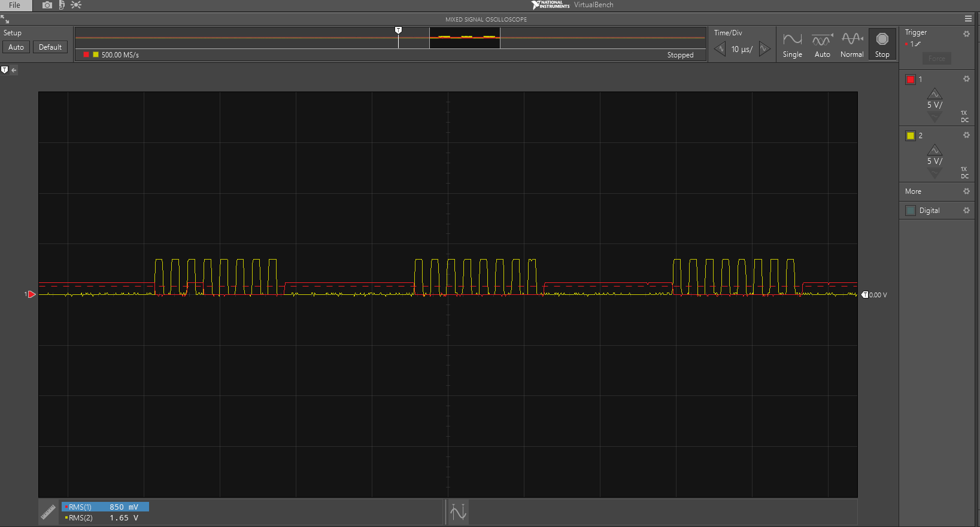This screenshot has width=980, height=527.
Task: Select Single acquisition mode
Action: click(792, 45)
